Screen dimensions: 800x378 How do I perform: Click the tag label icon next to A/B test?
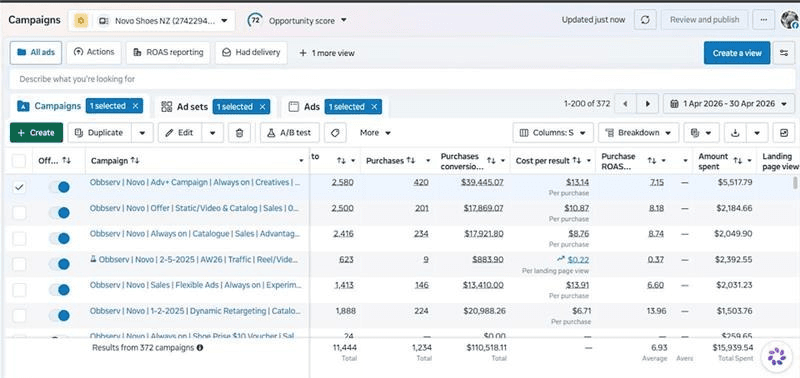click(x=335, y=133)
